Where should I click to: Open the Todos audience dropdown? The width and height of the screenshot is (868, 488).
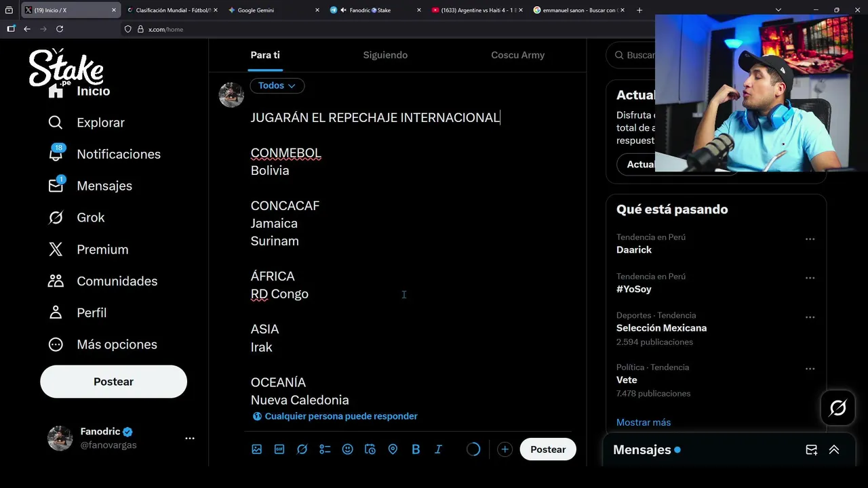coord(277,85)
